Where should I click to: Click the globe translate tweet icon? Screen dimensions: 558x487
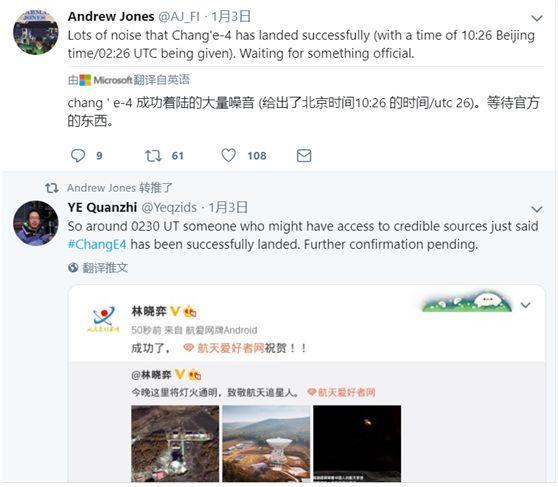[73, 267]
